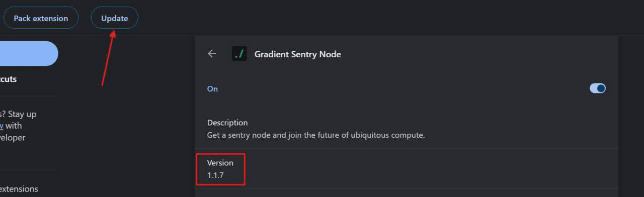Click the "veloper" text in the sidebar
Screen dimensions: 644x197
tap(13, 137)
